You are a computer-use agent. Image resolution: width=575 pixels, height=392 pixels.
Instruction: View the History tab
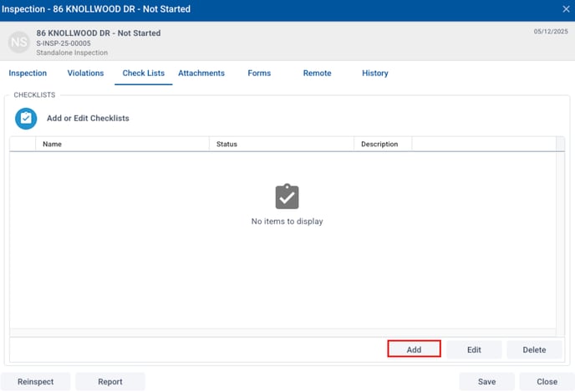[x=375, y=74]
